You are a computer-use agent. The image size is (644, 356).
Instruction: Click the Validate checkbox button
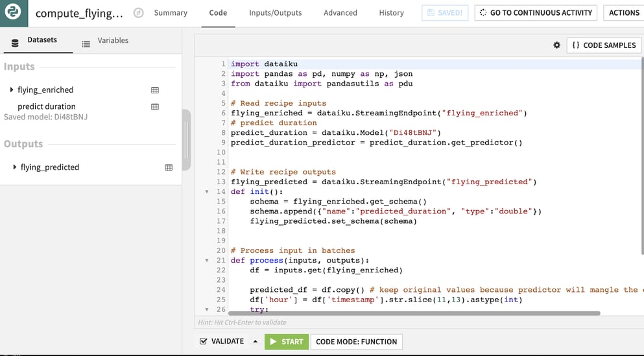tap(222, 341)
